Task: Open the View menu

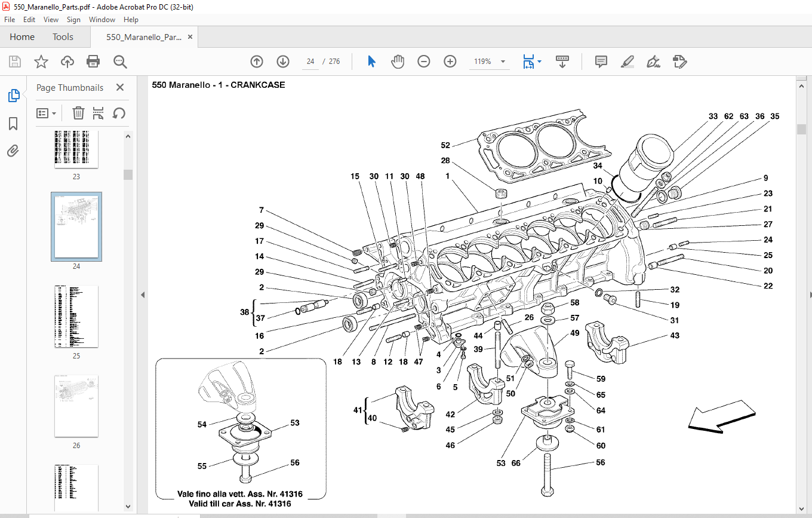Action: pyautogui.click(x=51, y=20)
